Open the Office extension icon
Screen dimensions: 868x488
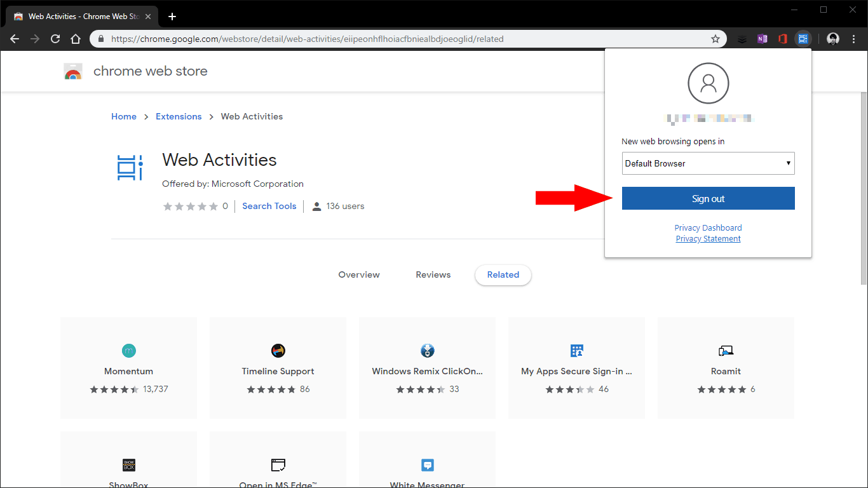click(x=783, y=39)
